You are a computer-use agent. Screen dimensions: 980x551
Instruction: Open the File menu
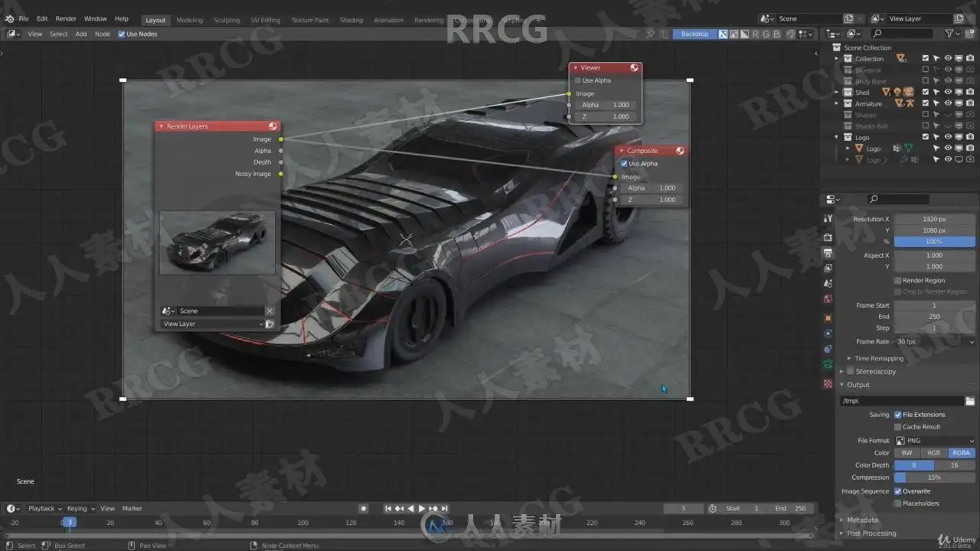[24, 18]
